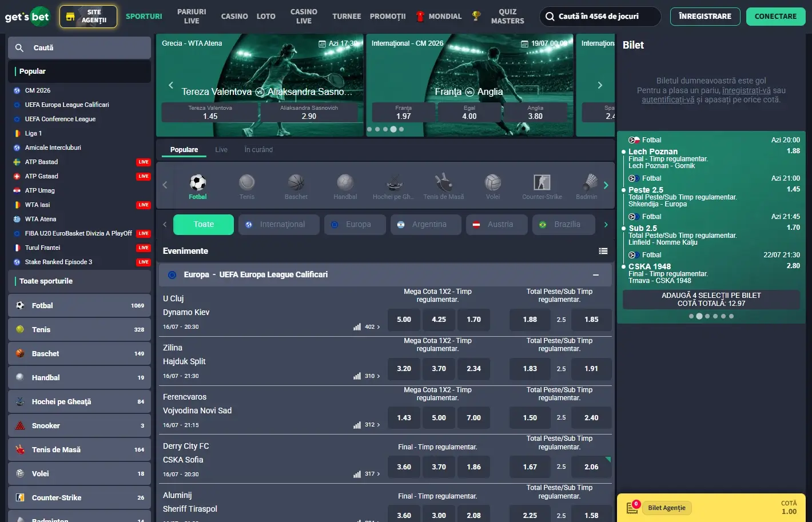Click the Conectare button

pyautogui.click(x=775, y=16)
